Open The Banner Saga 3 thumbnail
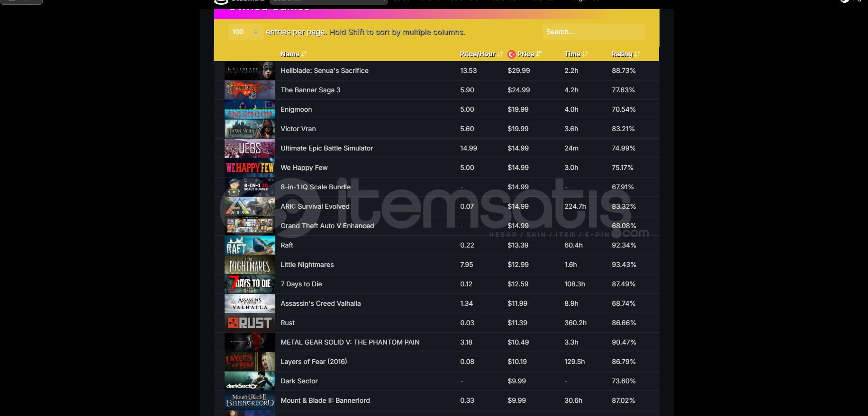 tap(250, 90)
